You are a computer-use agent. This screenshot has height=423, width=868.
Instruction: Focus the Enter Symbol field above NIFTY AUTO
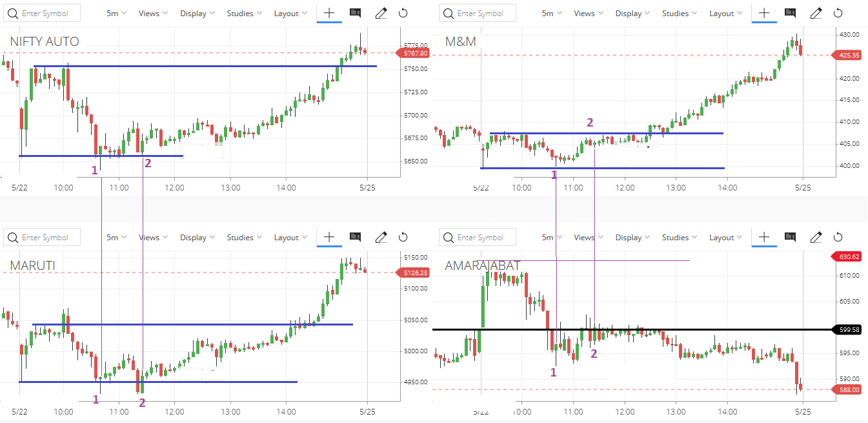43,13
